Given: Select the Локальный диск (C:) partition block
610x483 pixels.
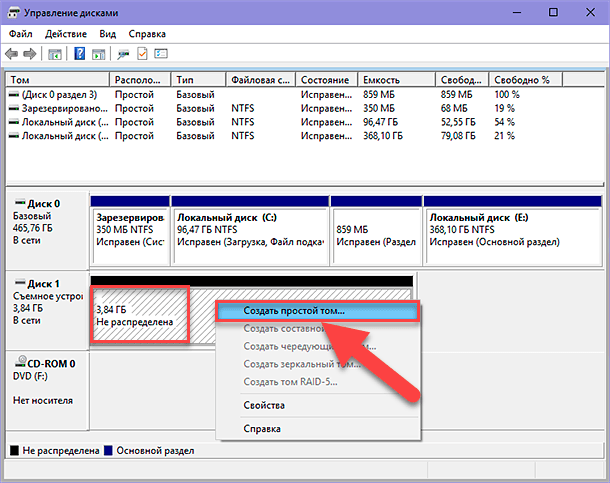Looking at the screenshot, I should tap(250, 229).
